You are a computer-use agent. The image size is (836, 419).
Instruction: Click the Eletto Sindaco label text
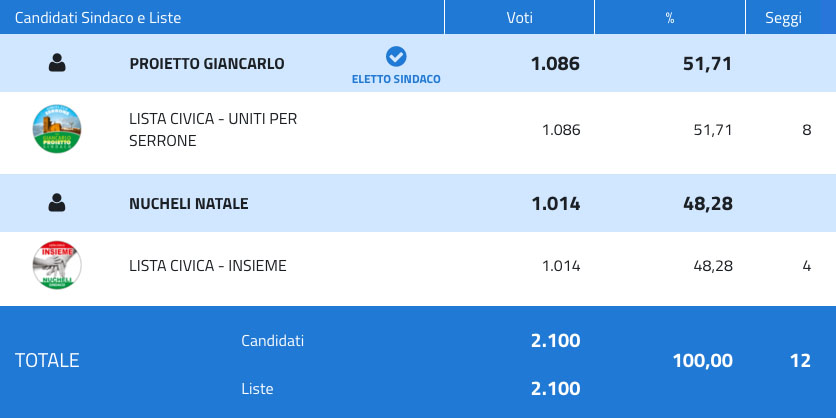click(x=396, y=78)
